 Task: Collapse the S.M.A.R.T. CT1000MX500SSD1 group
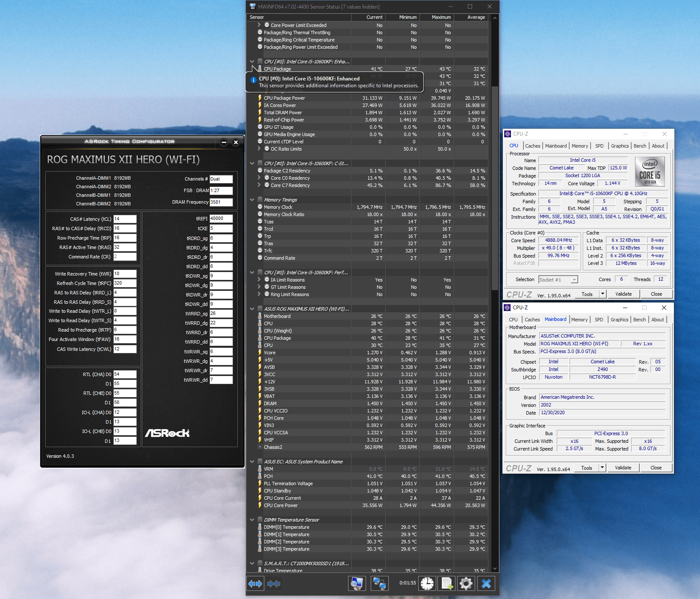(252, 563)
